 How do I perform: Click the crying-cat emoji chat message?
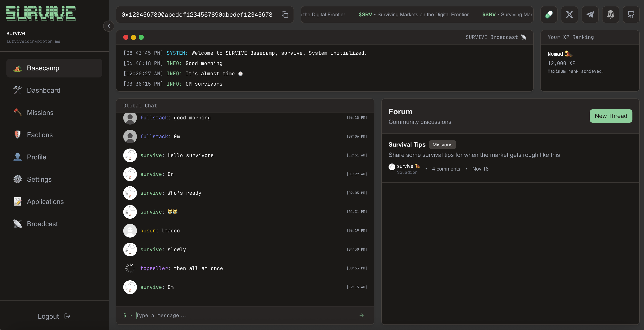(172, 212)
